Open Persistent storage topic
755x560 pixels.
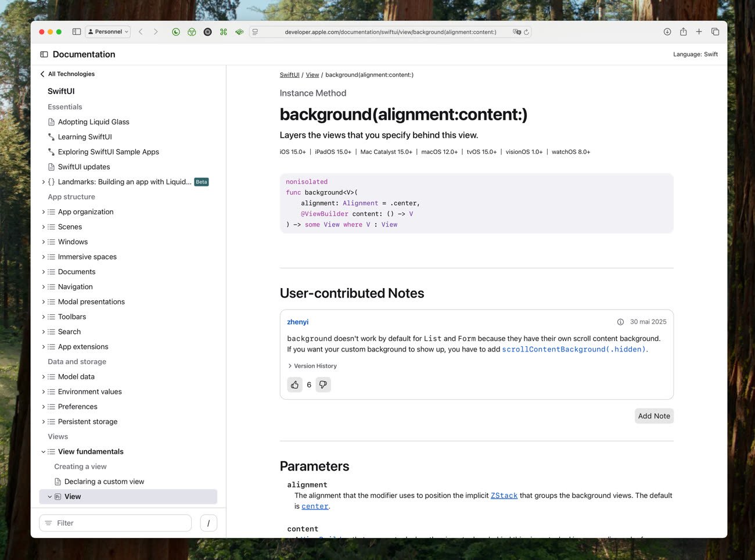pos(88,422)
